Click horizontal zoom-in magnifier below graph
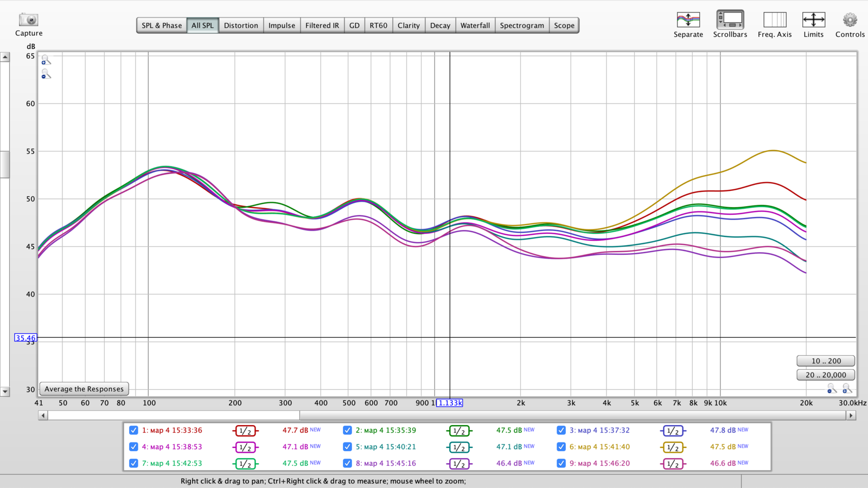This screenshot has width=868, height=488. coord(847,388)
